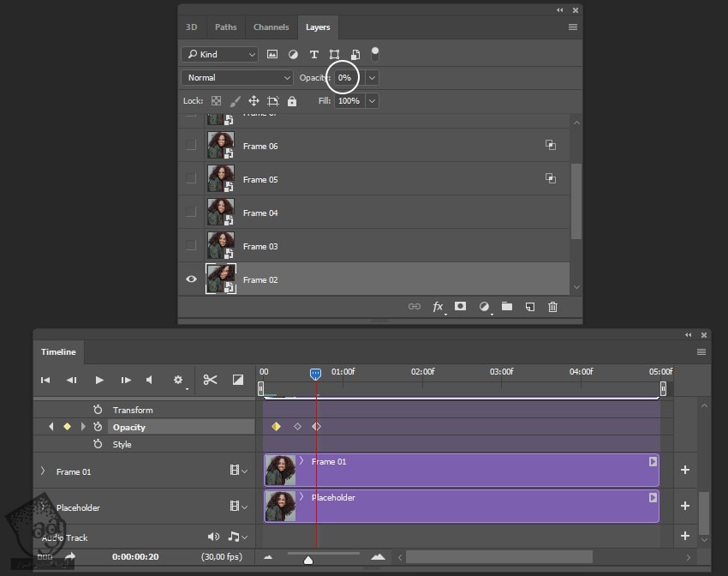
Task: Create a new adjustment layer
Action: pos(484,306)
